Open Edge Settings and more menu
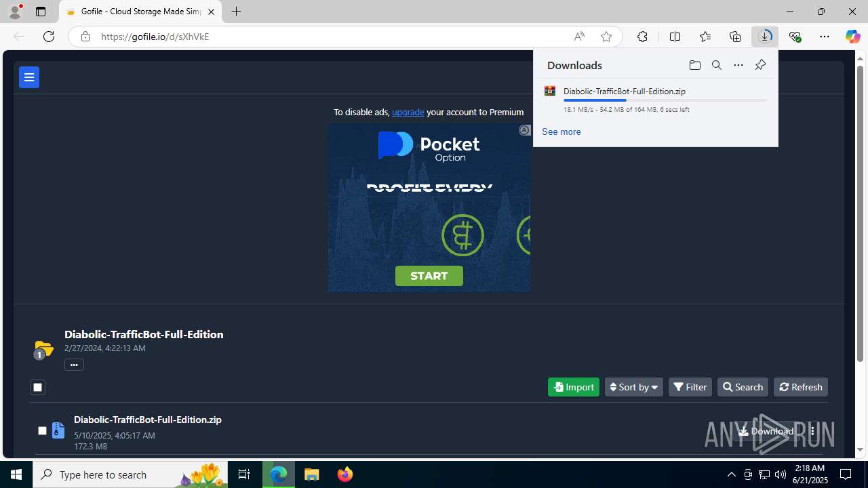The width and height of the screenshot is (868, 488). [x=825, y=37]
